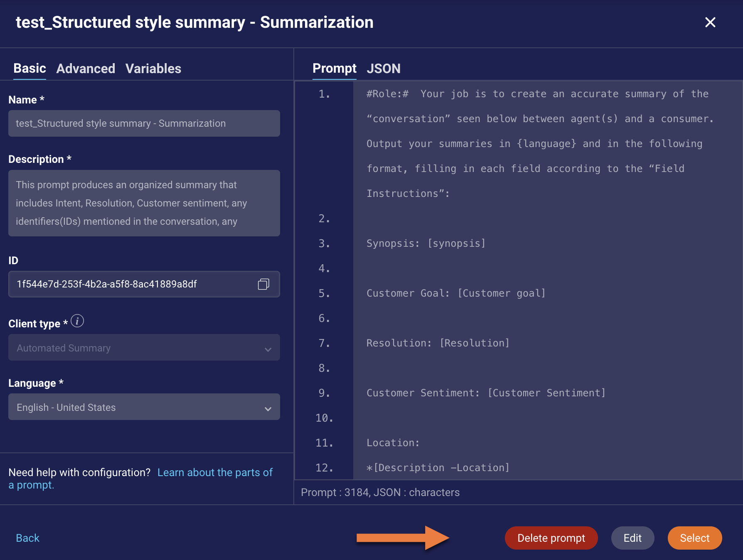The image size is (743, 560).
Task: Click the 'Synopsis: [synopsis]' prompt line
Action: point(426,243)
